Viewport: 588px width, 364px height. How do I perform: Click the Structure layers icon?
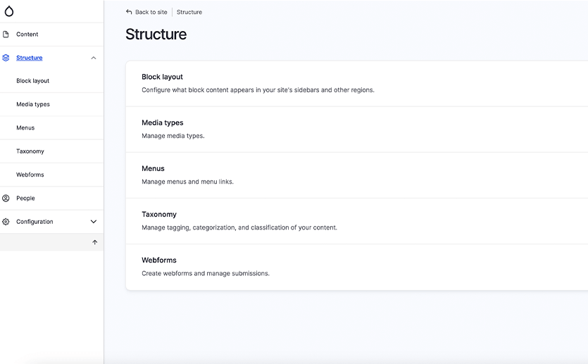pyautogui.click(x=6, y=58)
